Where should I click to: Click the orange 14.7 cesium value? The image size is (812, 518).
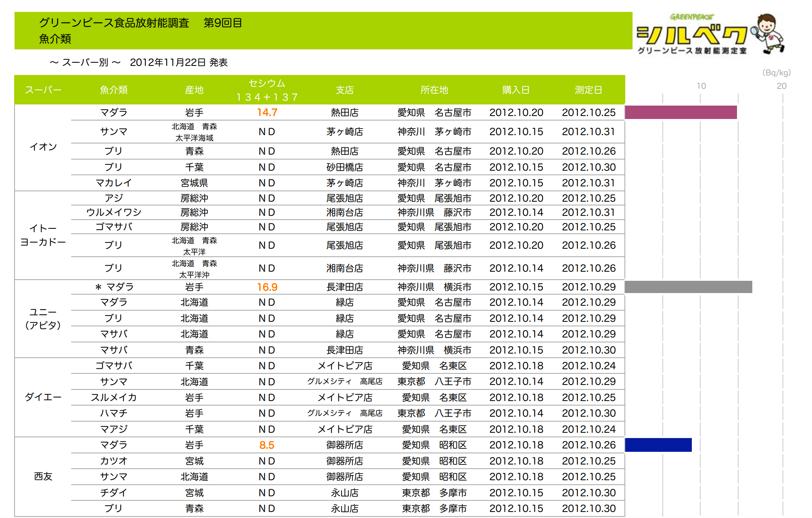pyautogui.click(x=267, y=112)
